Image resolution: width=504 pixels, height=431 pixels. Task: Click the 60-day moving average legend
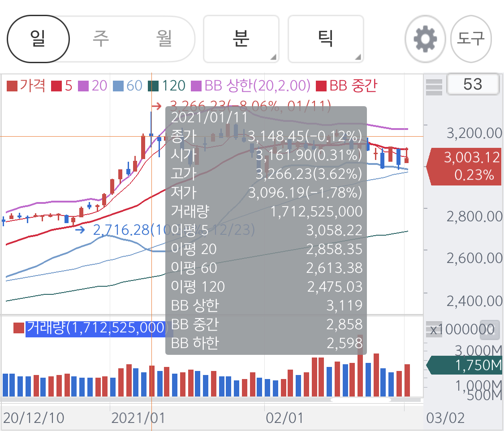coord(128,86)
